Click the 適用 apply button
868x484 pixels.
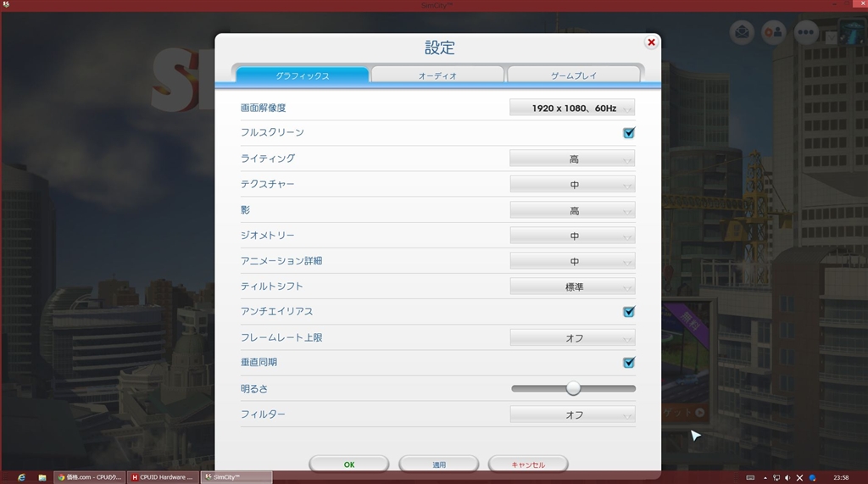point(438,464)
